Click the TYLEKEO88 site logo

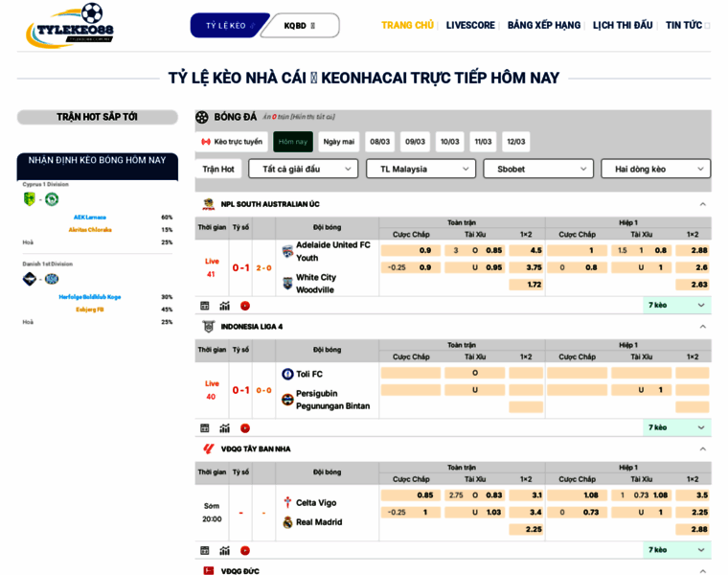point(70,26)
